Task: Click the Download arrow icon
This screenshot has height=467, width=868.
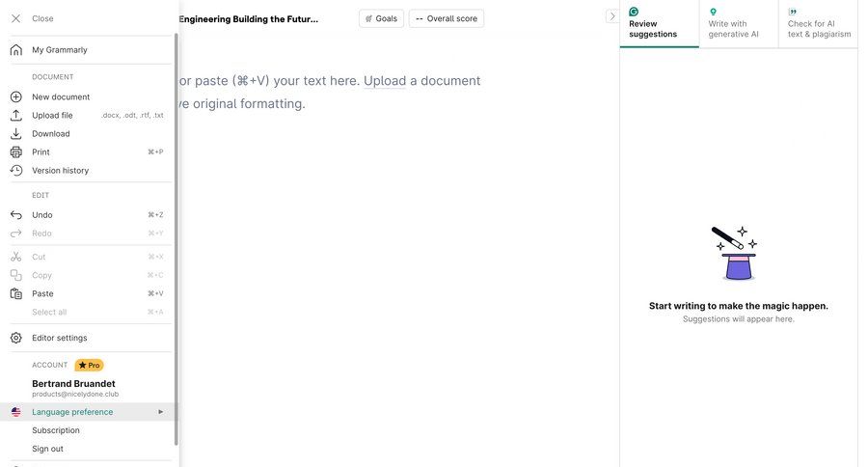Action: (16, 133)
